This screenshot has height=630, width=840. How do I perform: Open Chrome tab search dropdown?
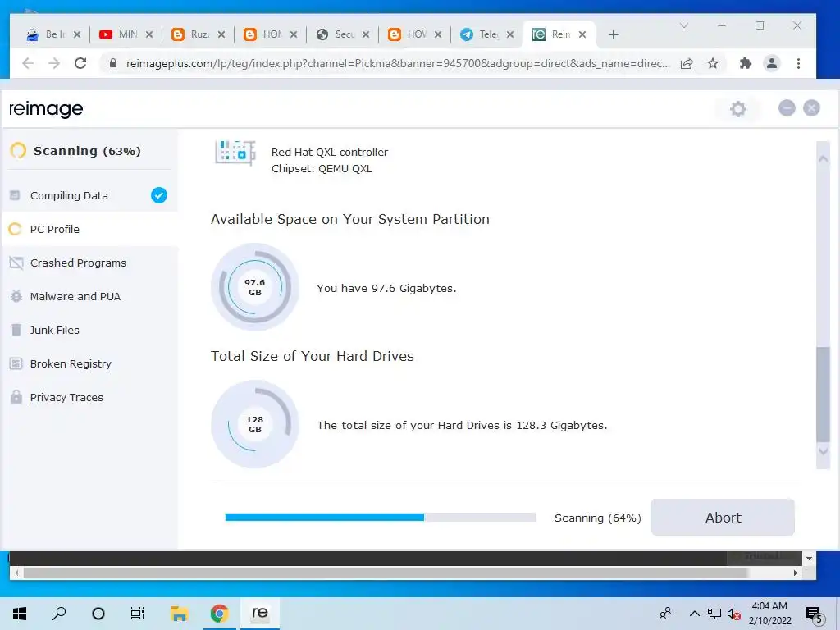point(683,25)
